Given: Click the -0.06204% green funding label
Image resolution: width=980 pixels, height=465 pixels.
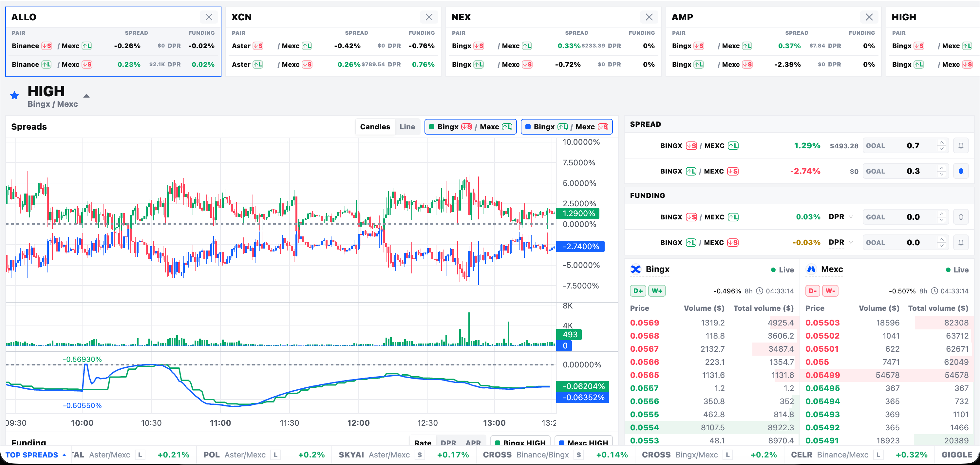Looking at the screenshot, I should [583, 386].
